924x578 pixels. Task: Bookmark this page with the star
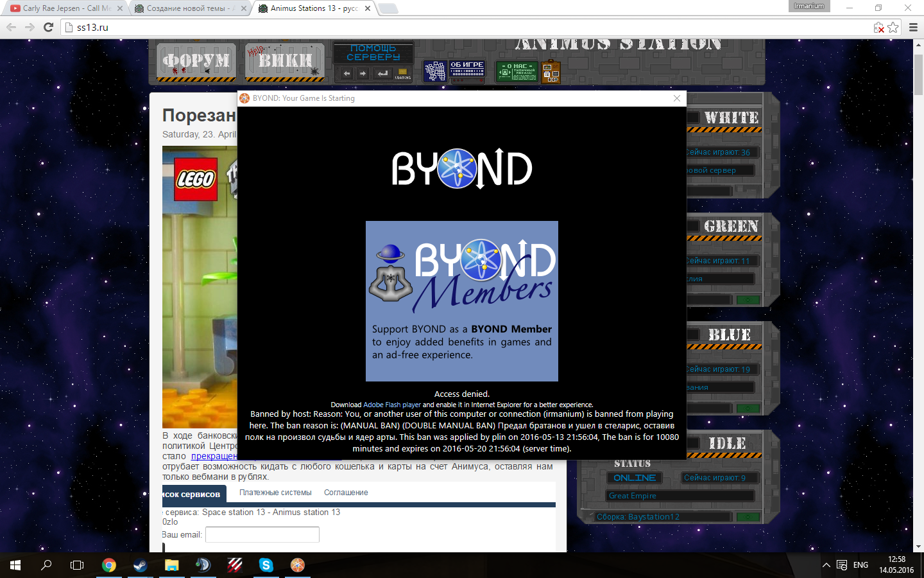[893, 27]
